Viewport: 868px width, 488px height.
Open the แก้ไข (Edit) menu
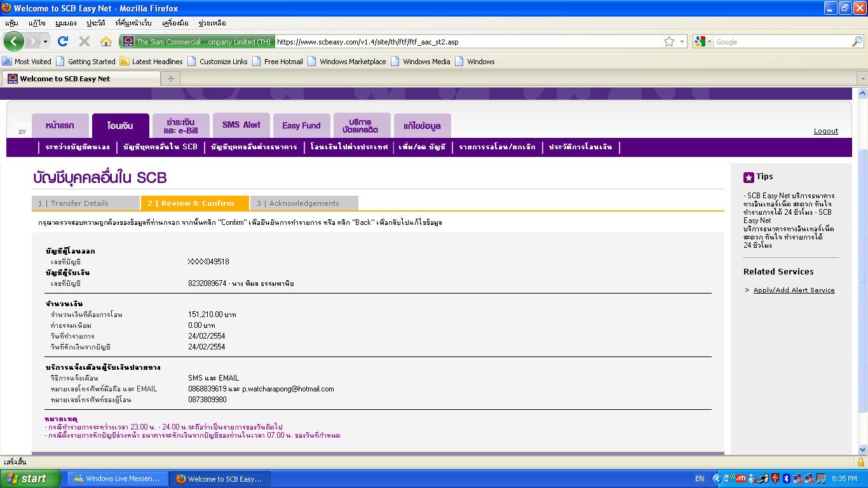pos(37,23)
